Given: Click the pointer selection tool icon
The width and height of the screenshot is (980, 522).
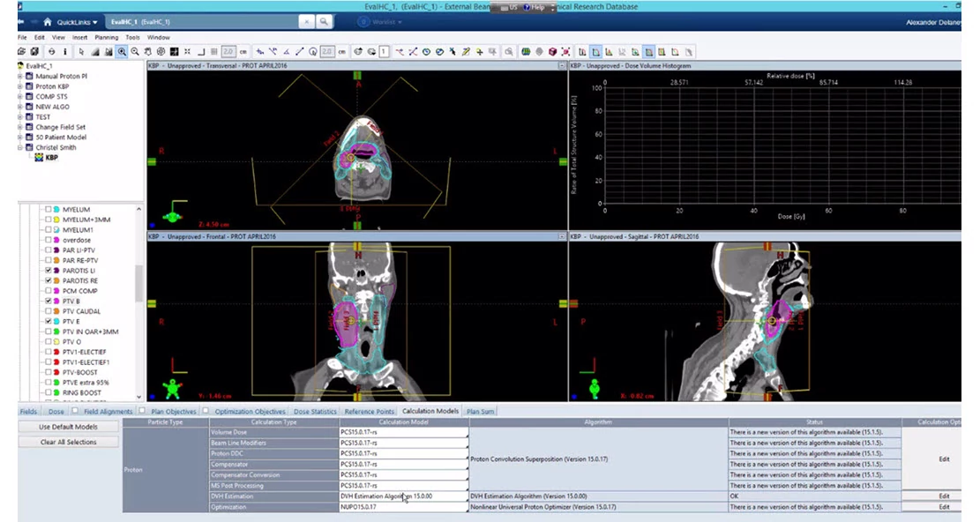Looking at the screenshot, I should [81, 51].
